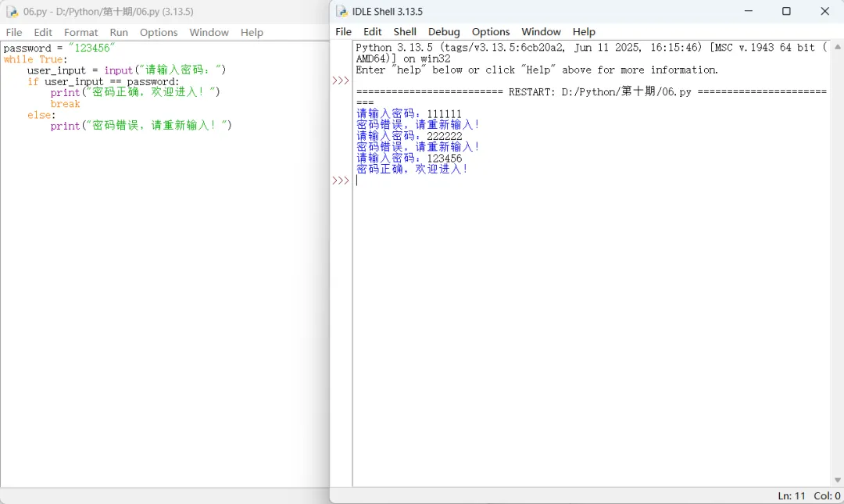This screenshot has width=844, height=504.
Task: Open Window menu in 06.py editor window
Action: click(x=209, y=32)
